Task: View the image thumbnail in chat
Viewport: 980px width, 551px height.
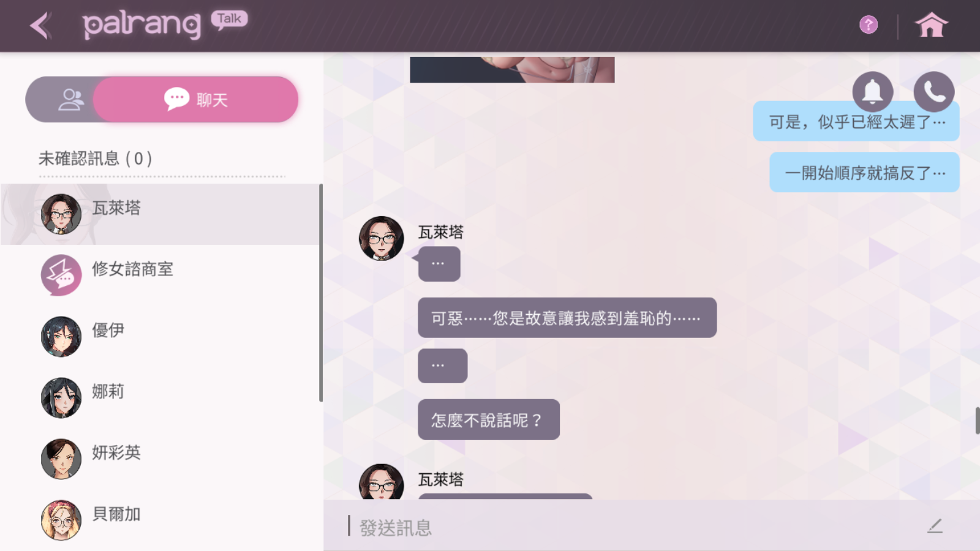Action: [x=512, y=70]
